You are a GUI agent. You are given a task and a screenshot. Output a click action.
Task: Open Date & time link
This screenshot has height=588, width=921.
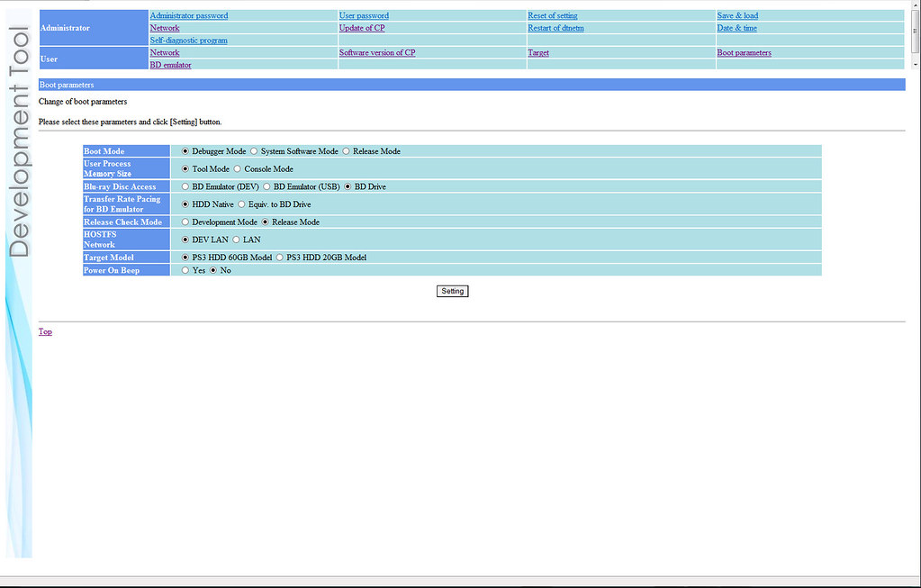point(736,28)
